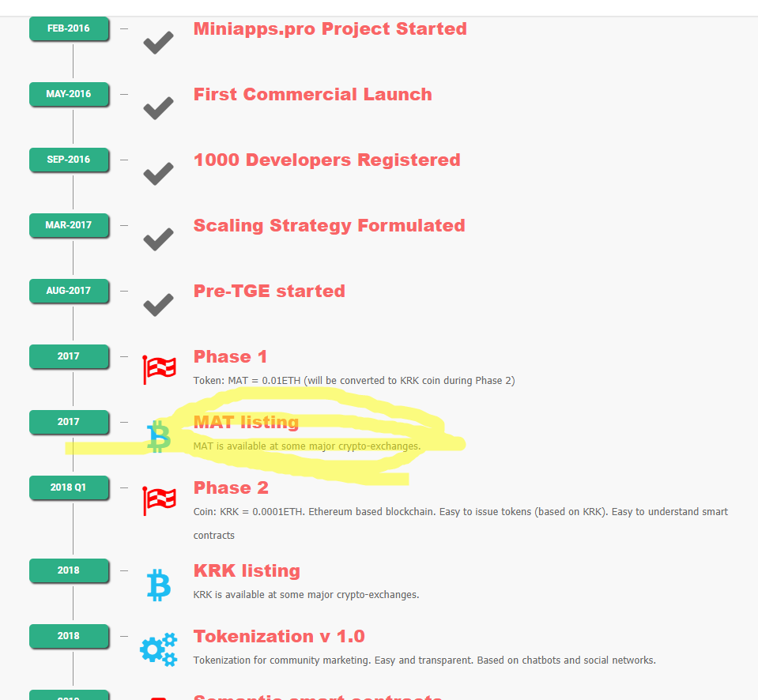Select the 2018 badge next to KRK listing

(x=69, y=570)
